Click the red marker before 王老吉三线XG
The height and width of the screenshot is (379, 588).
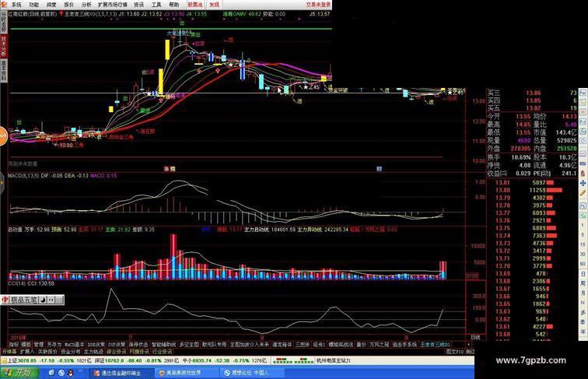61,14
